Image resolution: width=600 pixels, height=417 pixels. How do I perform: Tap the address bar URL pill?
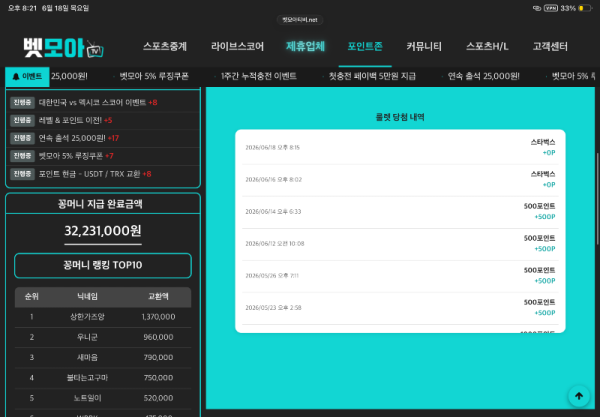[x=300, y=20]
